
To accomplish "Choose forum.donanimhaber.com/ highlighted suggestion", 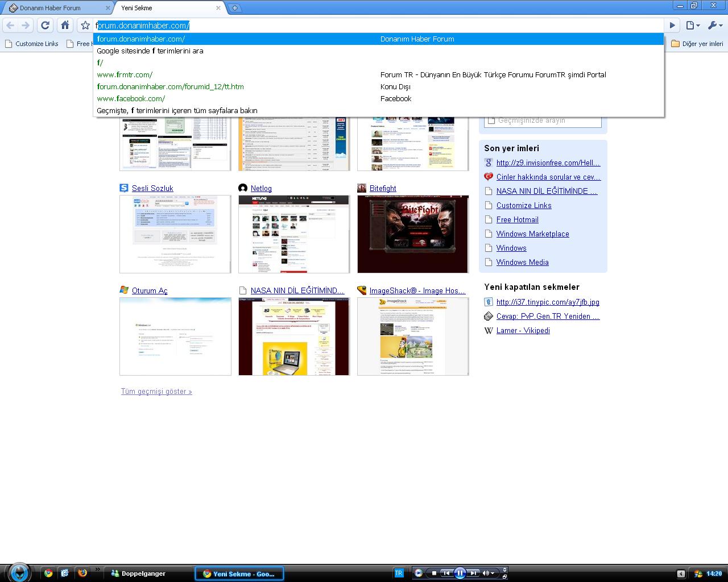I will pyautogui.click(x=379, y=39).
